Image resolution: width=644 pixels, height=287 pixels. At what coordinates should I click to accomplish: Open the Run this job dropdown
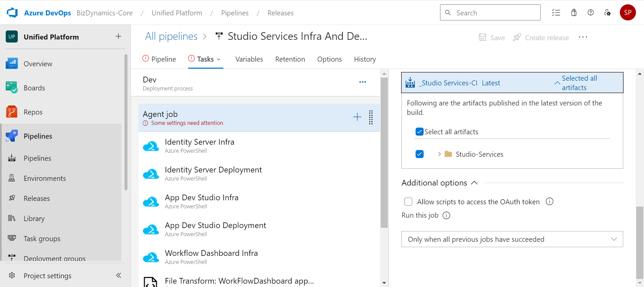(x=512, y=239)
